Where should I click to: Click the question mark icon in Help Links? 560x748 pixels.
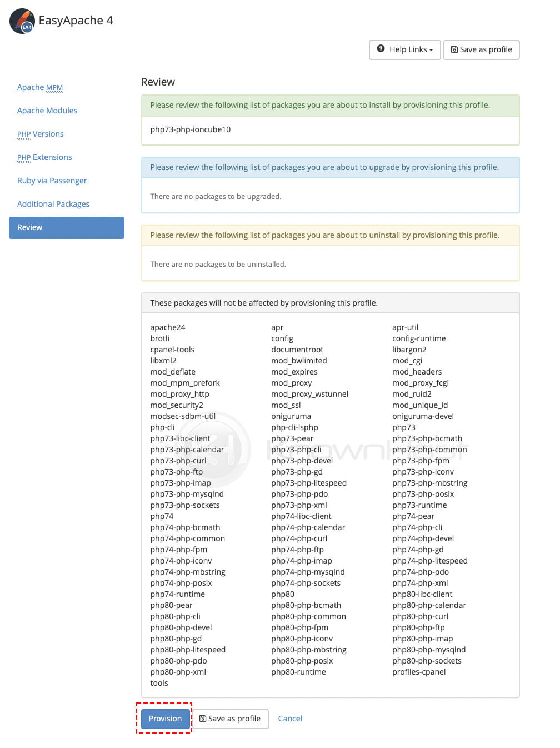pos(381,49)
